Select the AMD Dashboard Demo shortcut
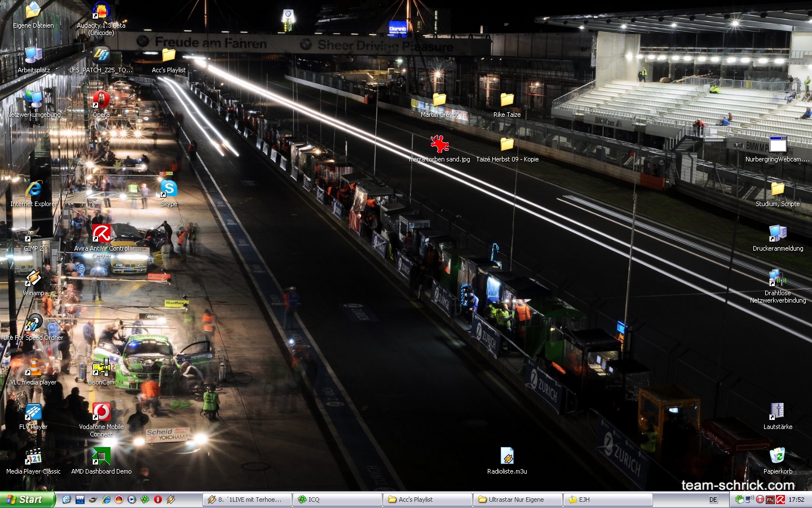Image resolution: width=812 pixels, height=508 pixels. (101, 462)
